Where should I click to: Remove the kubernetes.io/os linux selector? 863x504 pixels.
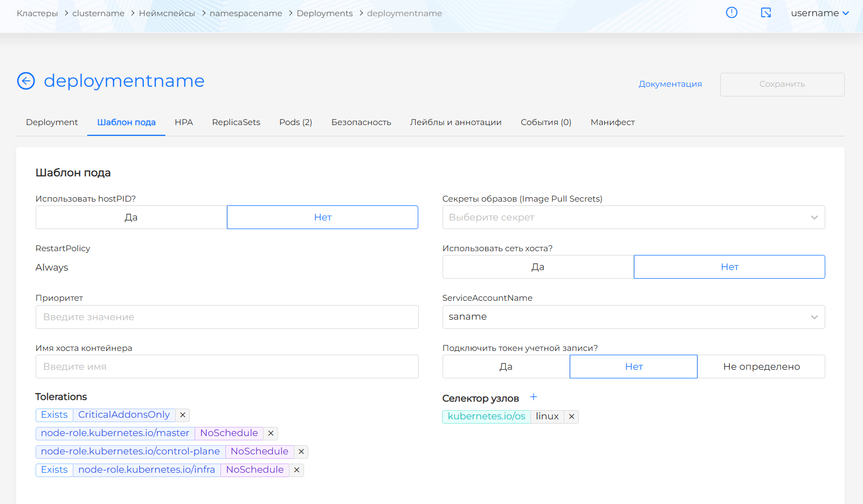click(571, 417)
